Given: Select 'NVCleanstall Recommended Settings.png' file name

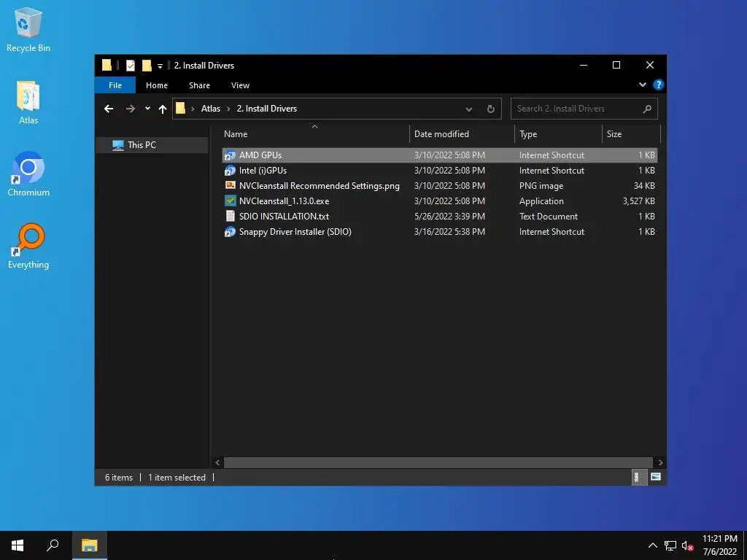Looking at the screenshot, I should coord(320,186).
